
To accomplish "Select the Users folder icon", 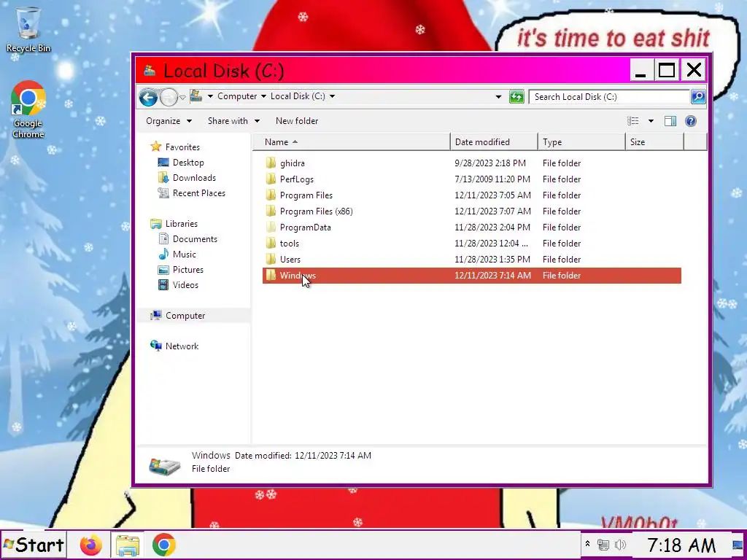I will click(x=271, y=259).
